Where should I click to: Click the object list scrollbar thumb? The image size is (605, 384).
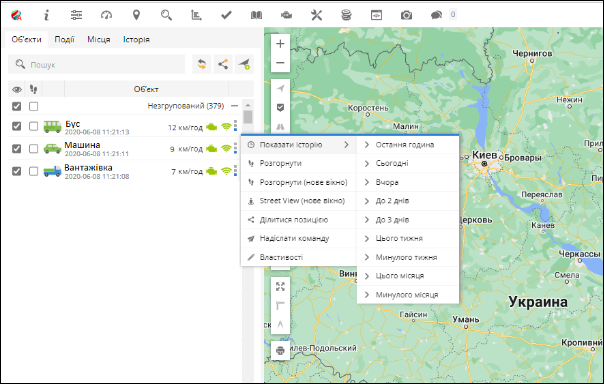pyautogui.click(x=248, y=117)
